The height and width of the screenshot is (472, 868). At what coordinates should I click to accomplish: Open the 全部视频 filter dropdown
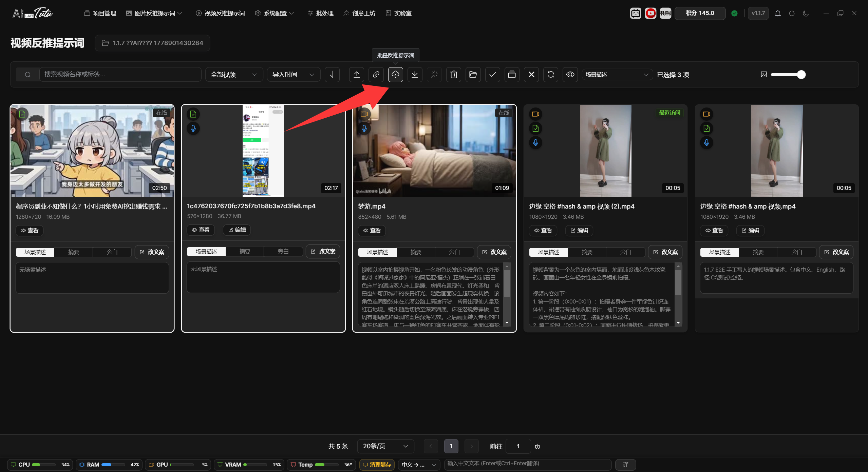pyautogui.click(x=234, y=75)
